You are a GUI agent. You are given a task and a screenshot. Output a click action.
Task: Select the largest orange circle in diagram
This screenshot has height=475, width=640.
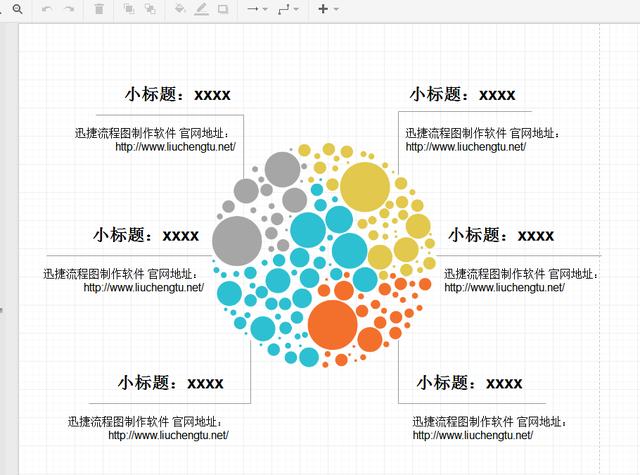pyautogui.click(x=333, y=325)
